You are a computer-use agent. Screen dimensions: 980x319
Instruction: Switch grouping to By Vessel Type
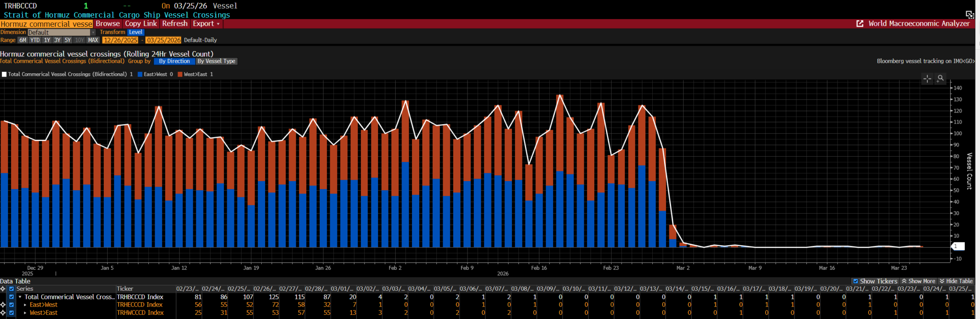tap(216, 61)
